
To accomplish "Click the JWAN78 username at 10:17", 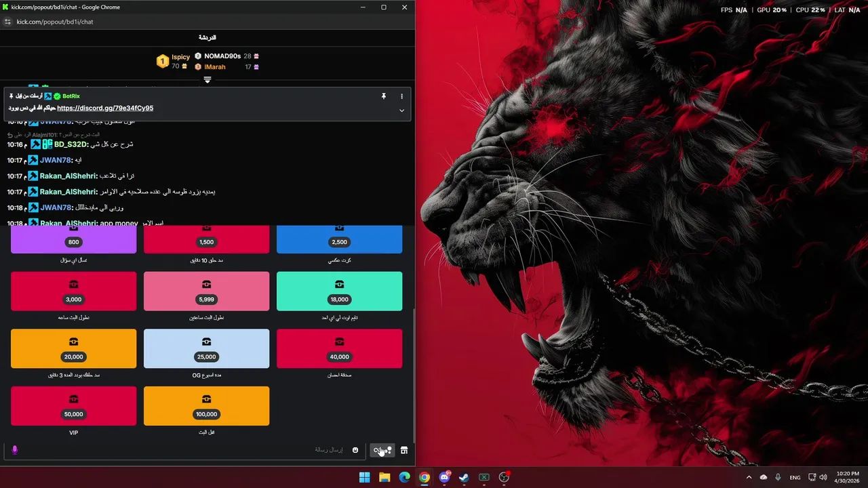I will pyautogui.click(x=56, y=160).
